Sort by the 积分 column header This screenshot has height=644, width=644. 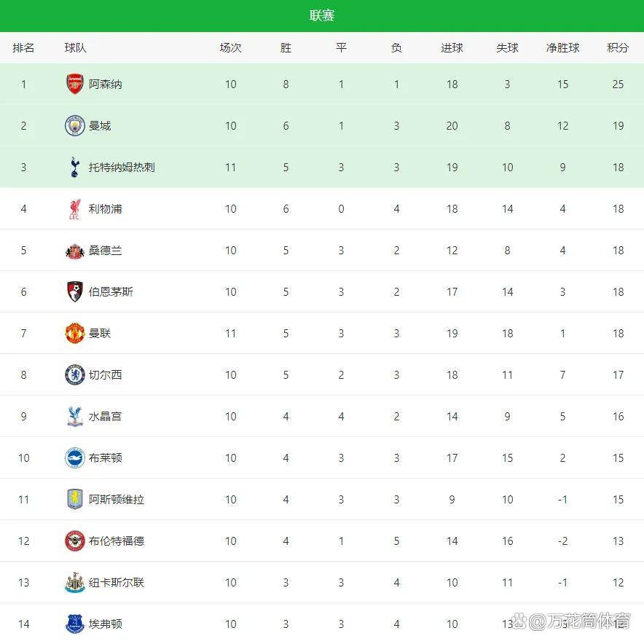(618, 48)
